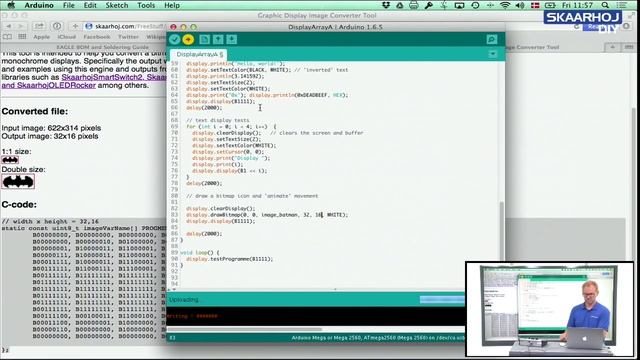The height and width of the screenshot is (360, 640).
Task: Go back in the Safari window
Action: (x=9, y=26)
